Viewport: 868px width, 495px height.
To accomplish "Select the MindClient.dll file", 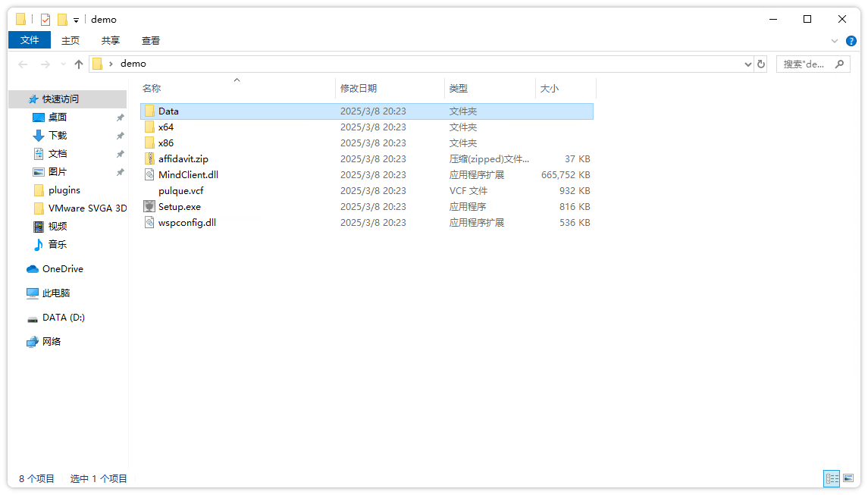I will click(187, 175).
